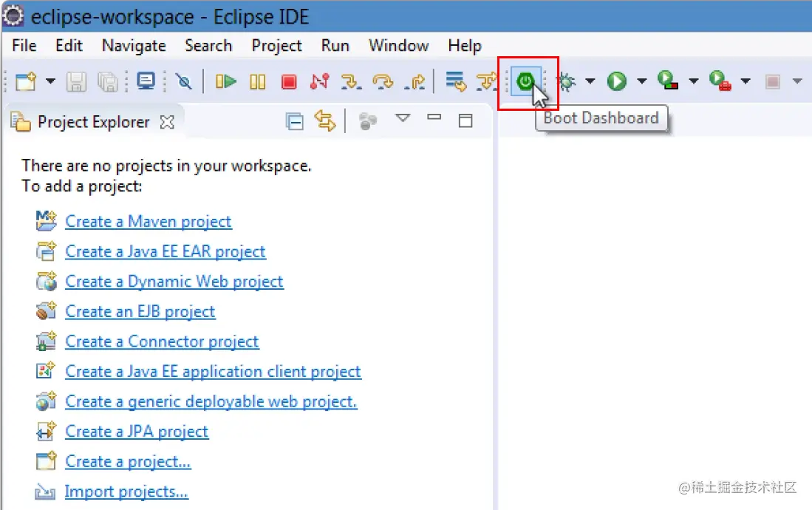
Task: Click the Eclipse logo in title bar
Action: coord(13,16)
